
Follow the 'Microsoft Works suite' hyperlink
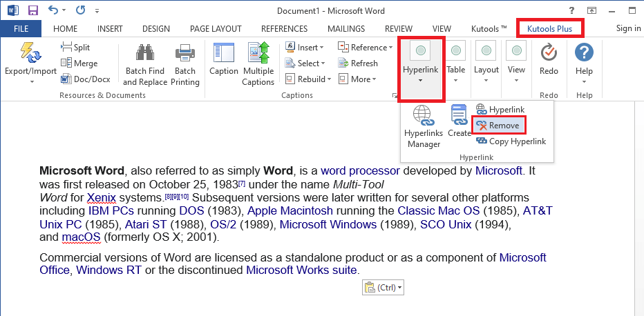(x=302, y=270)
